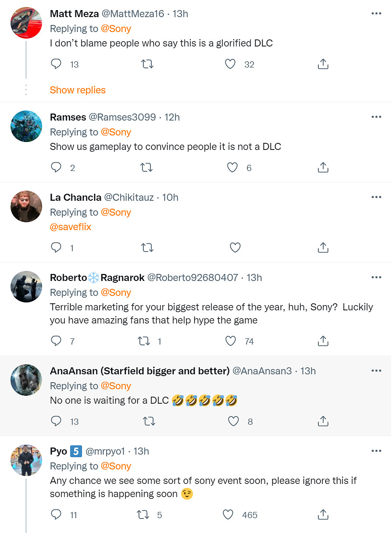The width and height of the screenshot is (392, 533).
Task: Reply to Roberto Ragnarok's marketing tweet
Action: click(56, 341)
